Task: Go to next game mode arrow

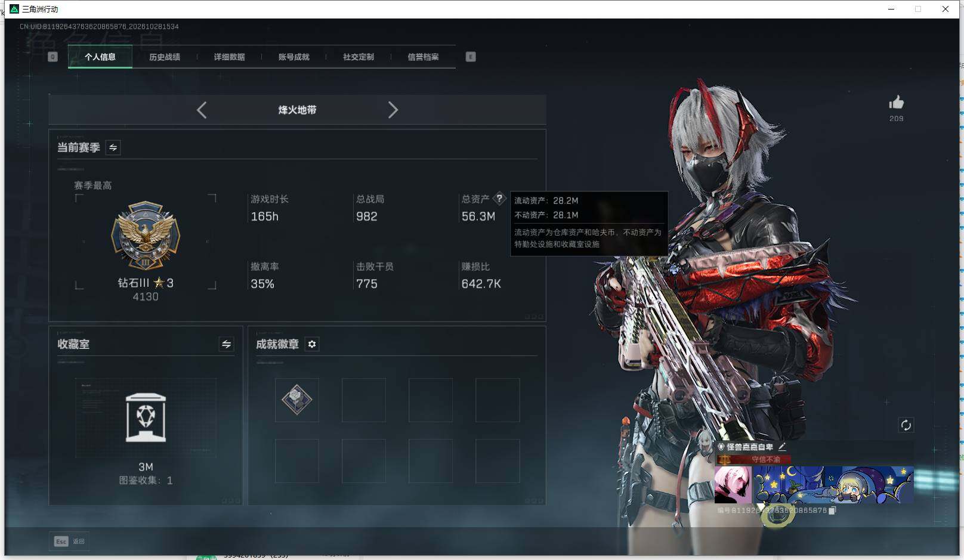Action: pyautogui.click(x=393, y=110)
